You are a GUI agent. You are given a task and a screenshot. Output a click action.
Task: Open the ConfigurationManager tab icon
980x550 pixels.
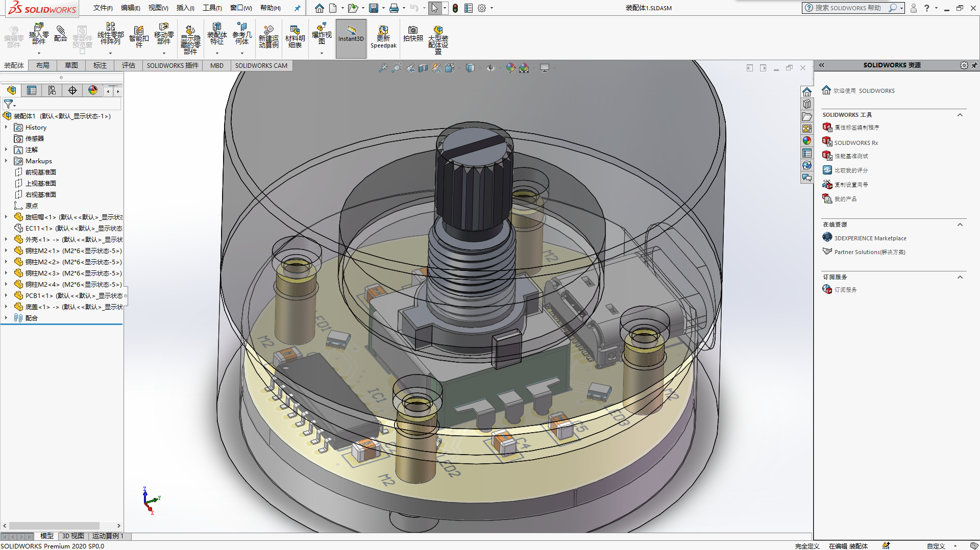52,90
